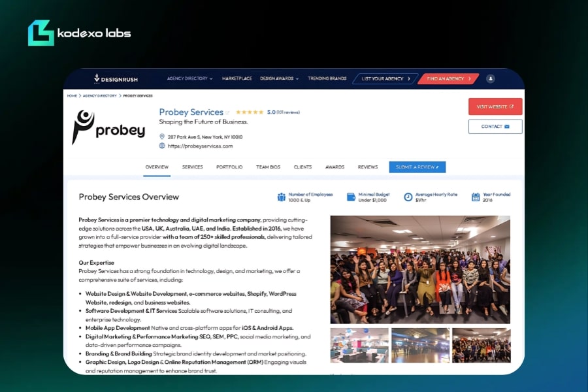Click the Probey company logo

pos(108,127)
